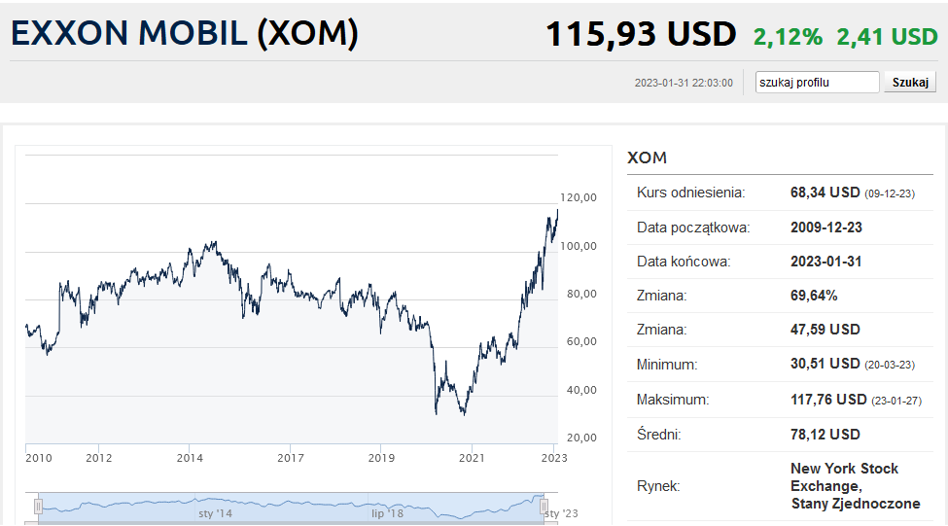Click the 20,00 y-axis label
Viewport: 948px width, 526px height.
tap(582, 438)
